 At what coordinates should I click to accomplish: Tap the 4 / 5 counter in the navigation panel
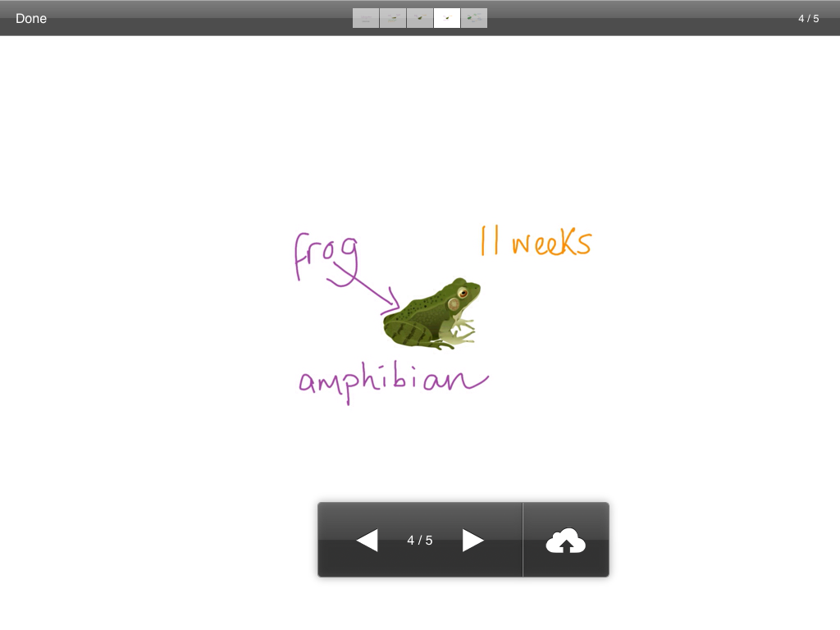419,540
